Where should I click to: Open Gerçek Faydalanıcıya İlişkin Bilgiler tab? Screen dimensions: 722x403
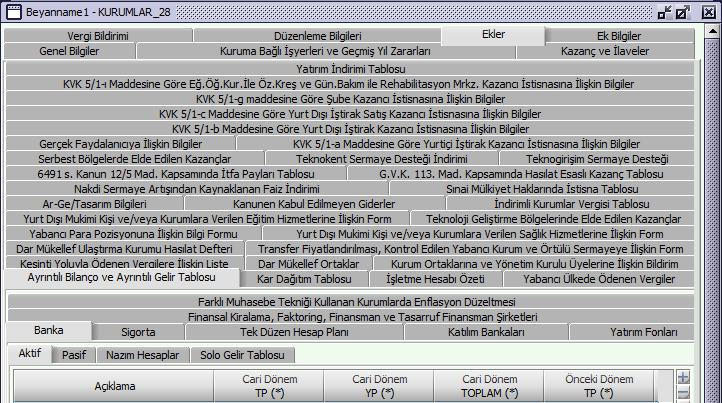pos(121,144)
